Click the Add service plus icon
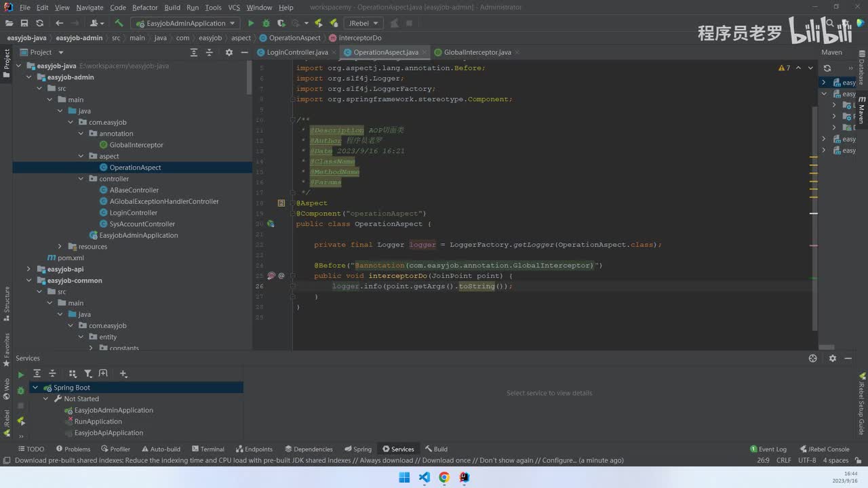 [123, 373]
